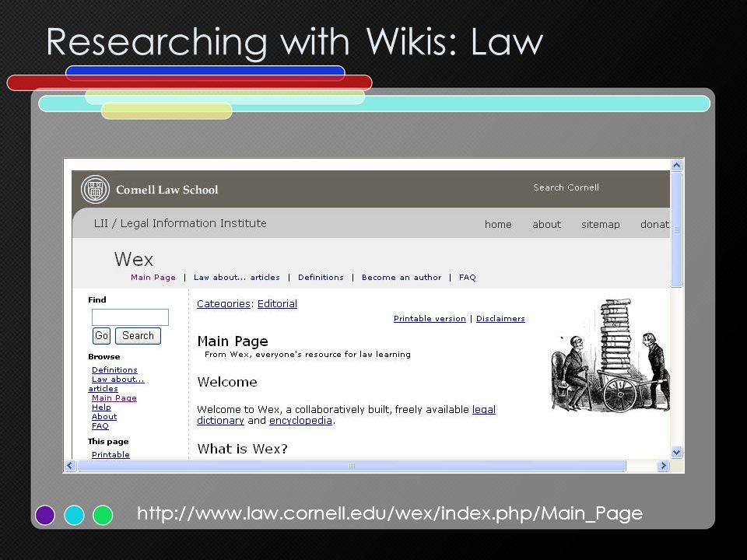Open the home navigation item
The width and height of the screenshot is (747, 560).
tap(498, 224)
